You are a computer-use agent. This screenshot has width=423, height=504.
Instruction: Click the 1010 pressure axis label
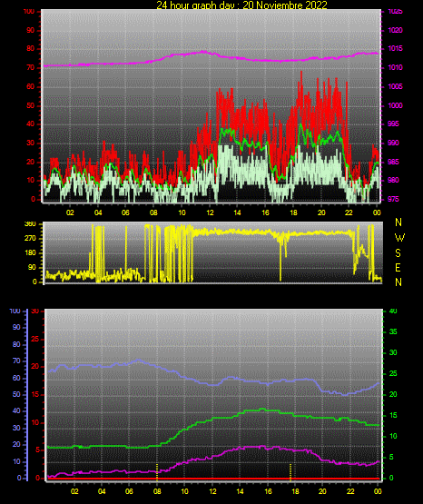pyautogui.click(x=395, y=67)
